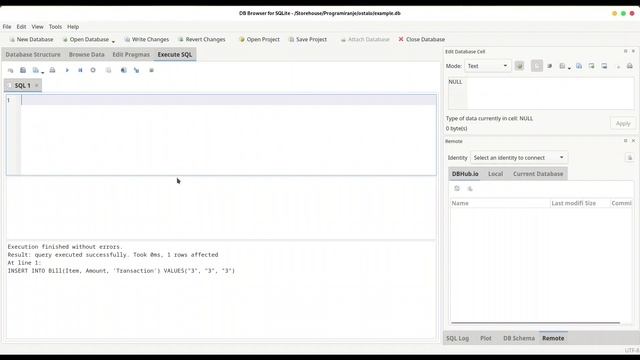Switch to the Database Structure tab
640x360 pixels.
(x=33, y=54)
